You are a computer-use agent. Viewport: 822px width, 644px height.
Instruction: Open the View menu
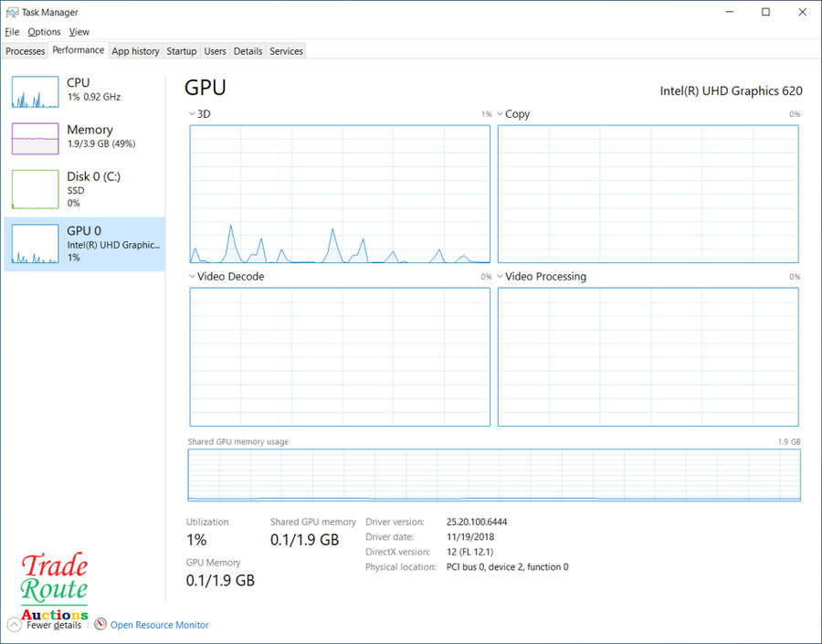79,32
